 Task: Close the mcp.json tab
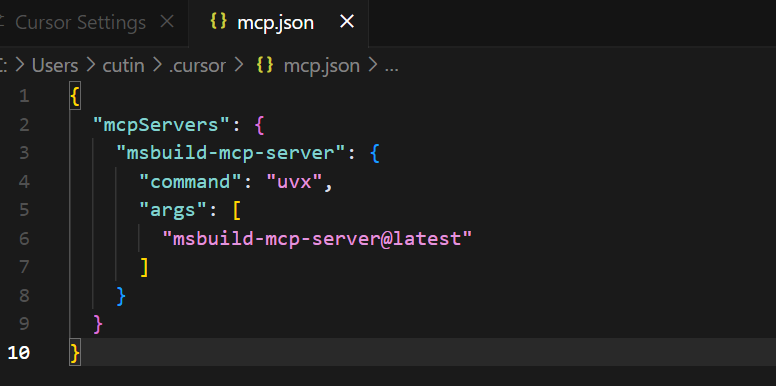click(x=347, y=21)
